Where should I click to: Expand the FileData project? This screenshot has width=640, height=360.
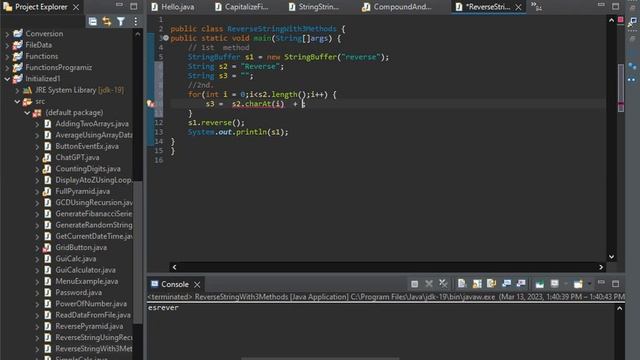pos(7,45)
